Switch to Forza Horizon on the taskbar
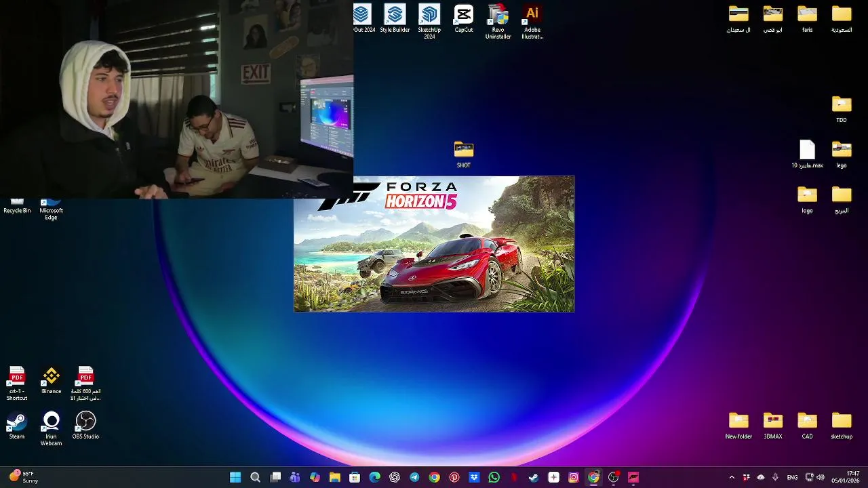Screen dimensions: 868x488 (633, 477)
